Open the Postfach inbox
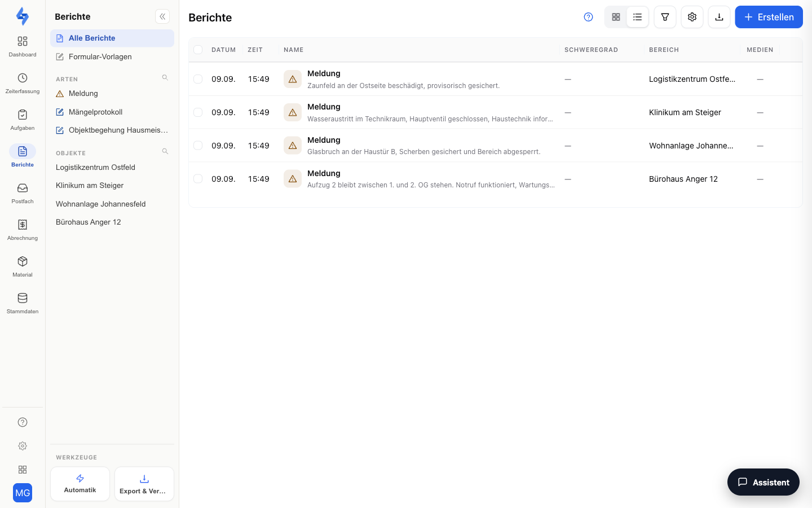Screen dimensions: 812x508 tap(23, 193)
